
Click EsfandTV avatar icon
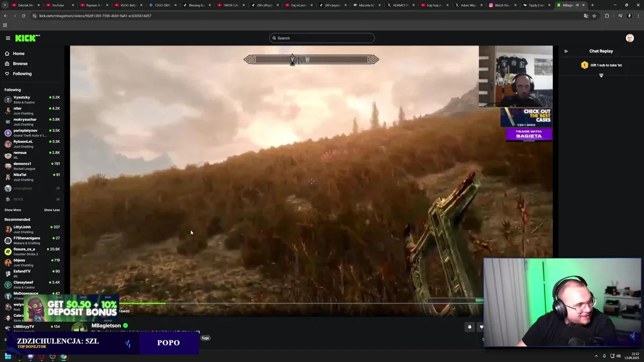pyautogui.click(x=8, y=274)
